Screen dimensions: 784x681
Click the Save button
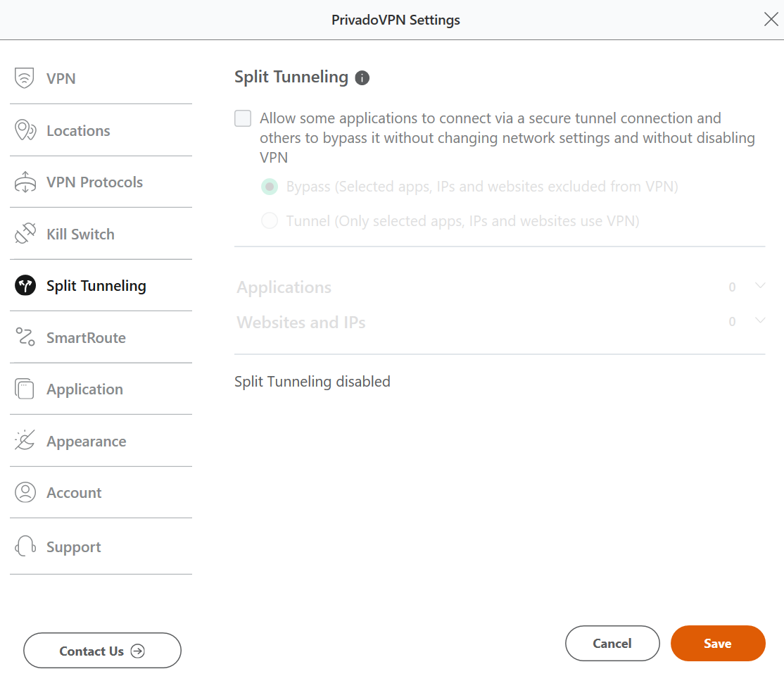point(718,643)
